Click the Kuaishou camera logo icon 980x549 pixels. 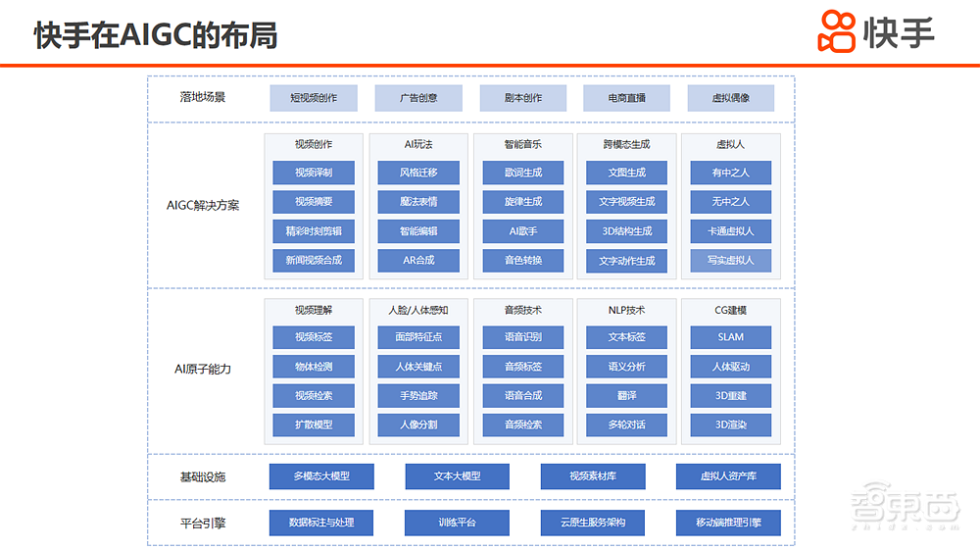[836, 31]
